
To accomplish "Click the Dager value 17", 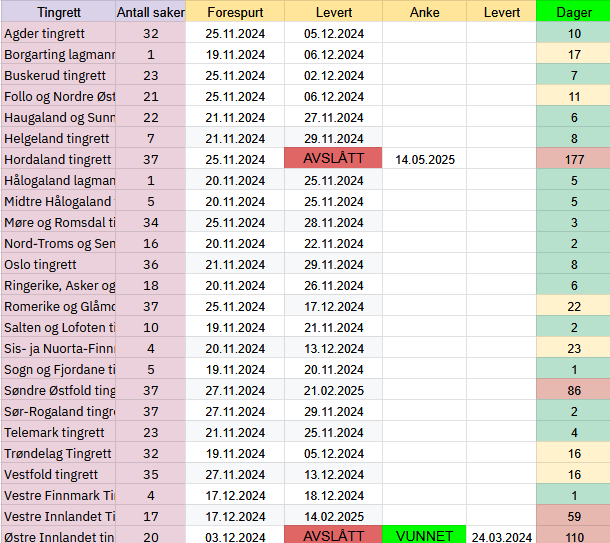I will (x=573, y=54).
